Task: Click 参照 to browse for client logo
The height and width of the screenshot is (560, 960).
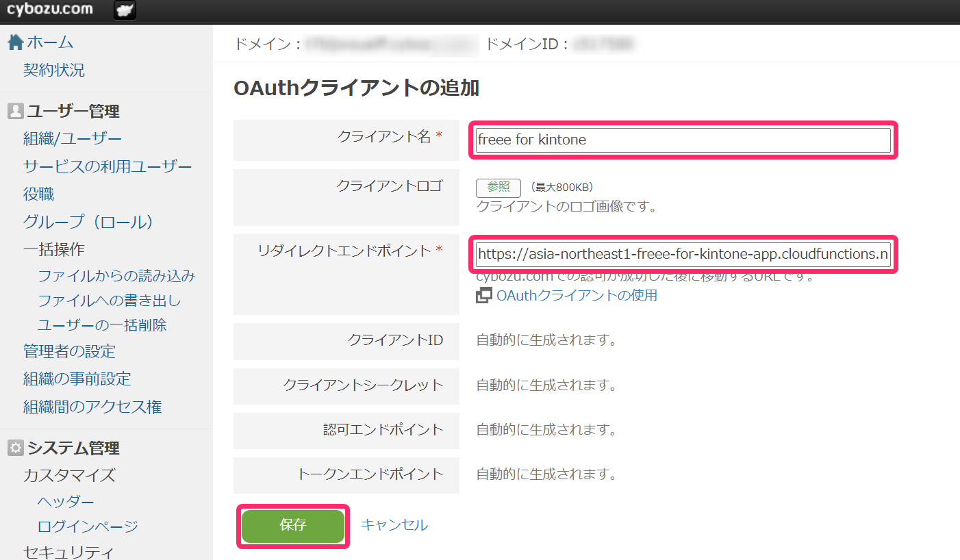Action: [x=498, y=187]
